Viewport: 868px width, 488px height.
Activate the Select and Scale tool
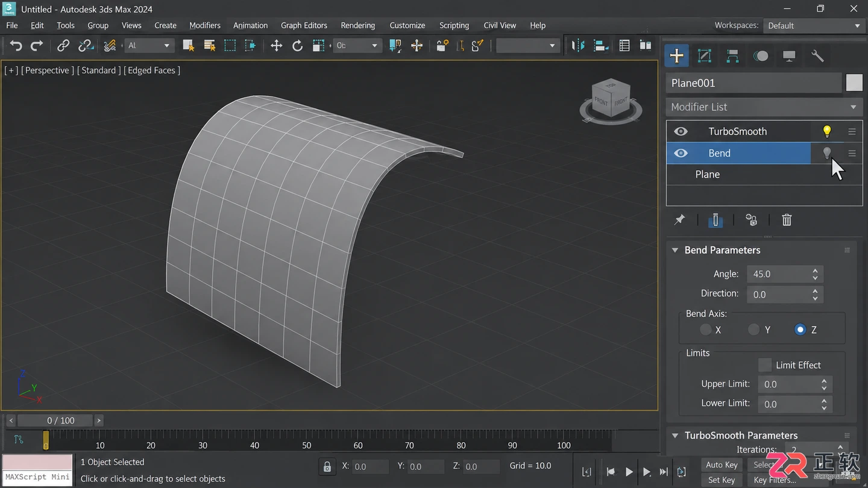coord(319,46)
